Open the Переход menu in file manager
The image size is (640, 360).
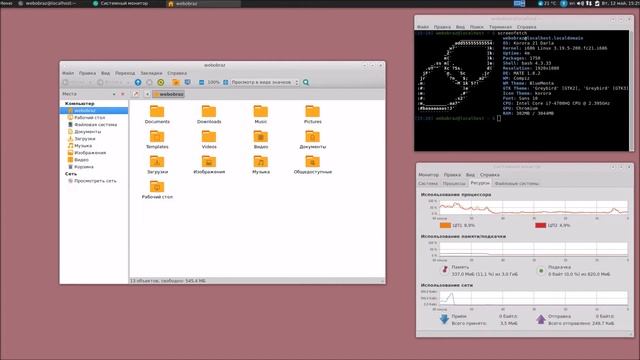(125, 73)
